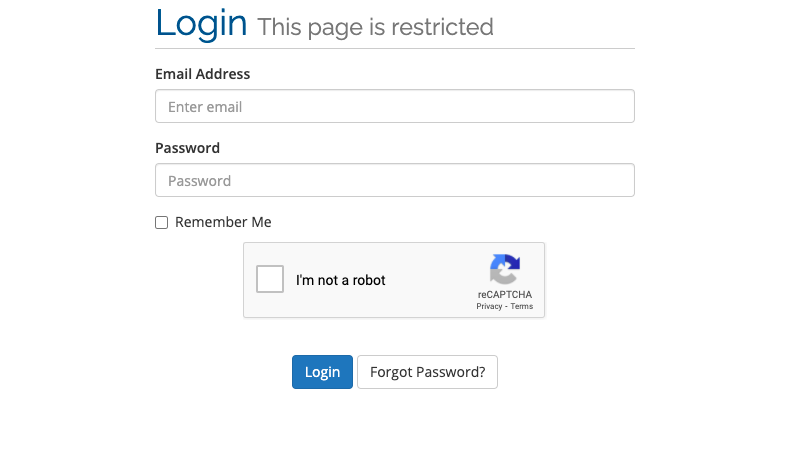
Task: Click the reCAPTCHA logo icon
Action: [504, 269]
